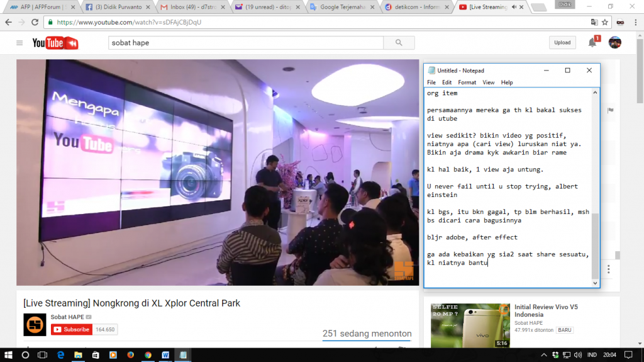
Task: Click the volume icon in system tray
Action: (578, 354)
